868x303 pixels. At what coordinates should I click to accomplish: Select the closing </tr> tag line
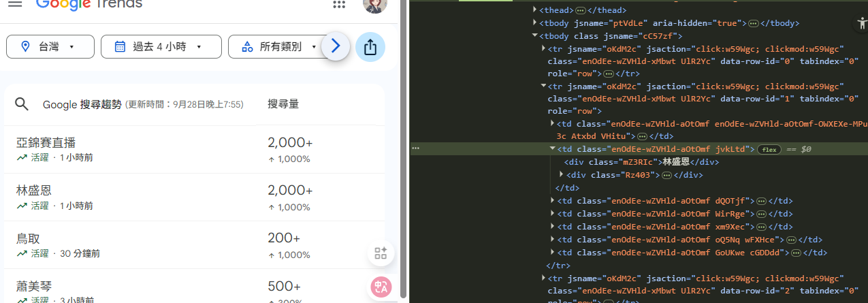pos(558,266)
